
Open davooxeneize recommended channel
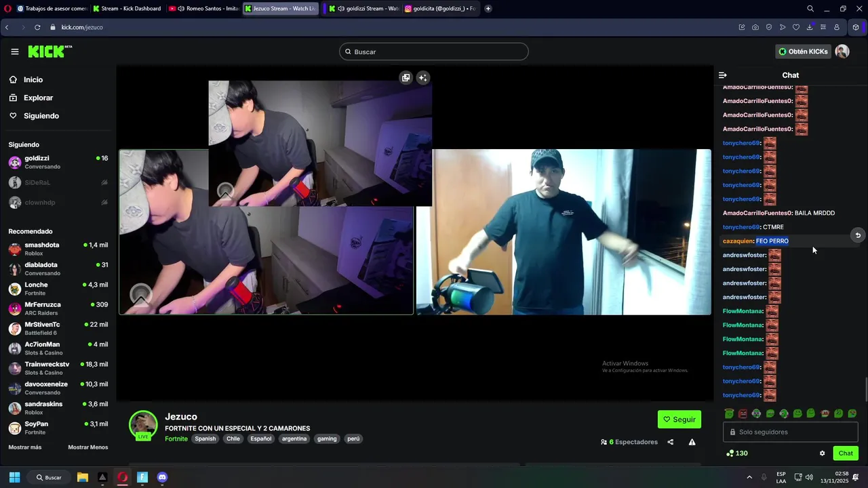coord(58,388)
